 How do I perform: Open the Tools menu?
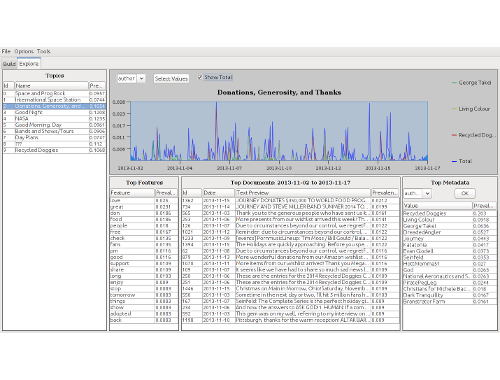pos(43,51)
